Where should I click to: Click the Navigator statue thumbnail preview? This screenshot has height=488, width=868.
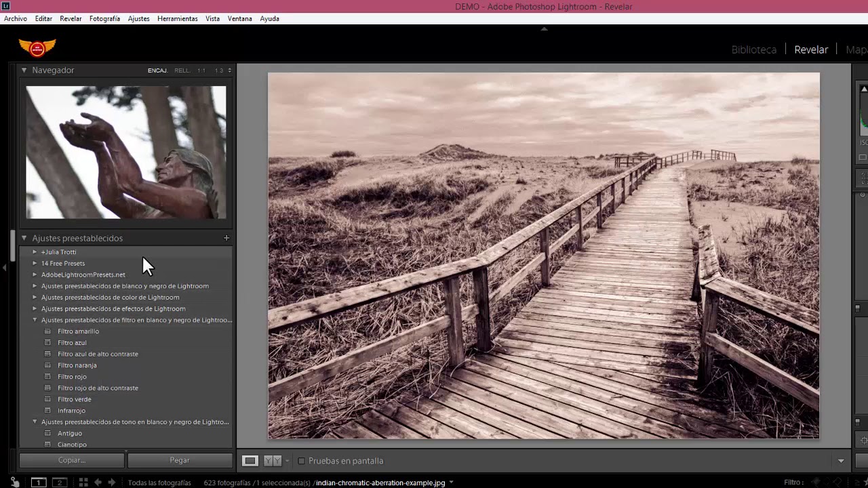coord(126,152)
